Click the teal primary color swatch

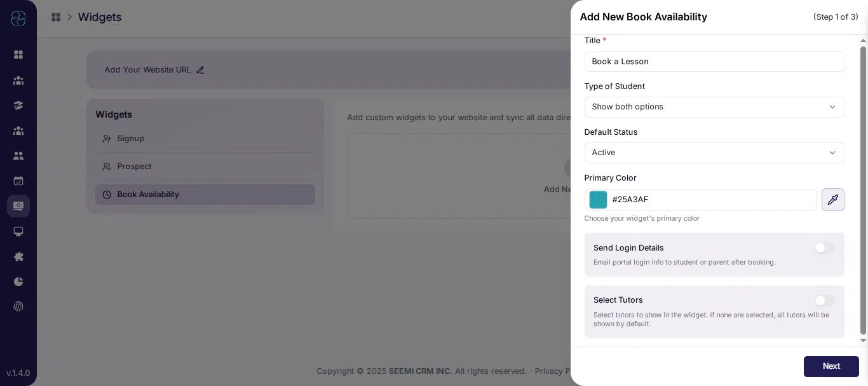[x=598, y=200]
